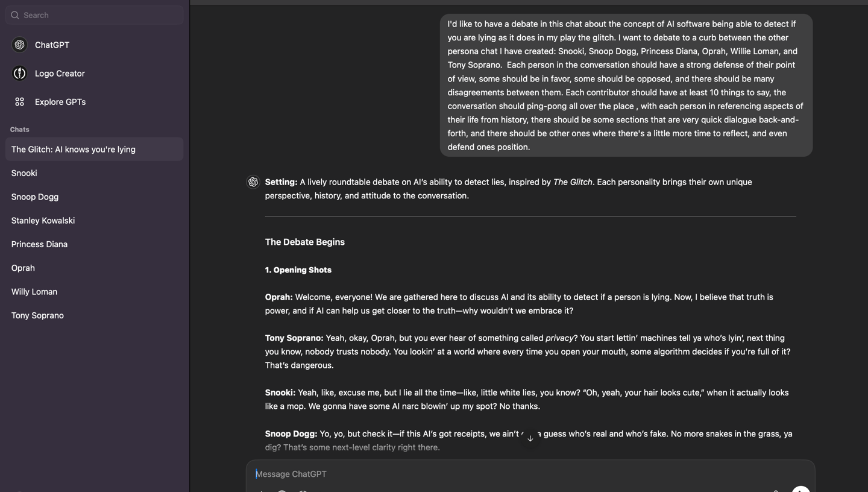The width and height of the screenshot is (868, 492).
Task: Open the Stanley Kowalski chat
Action: pyautogui.click(x=94, y=221)
